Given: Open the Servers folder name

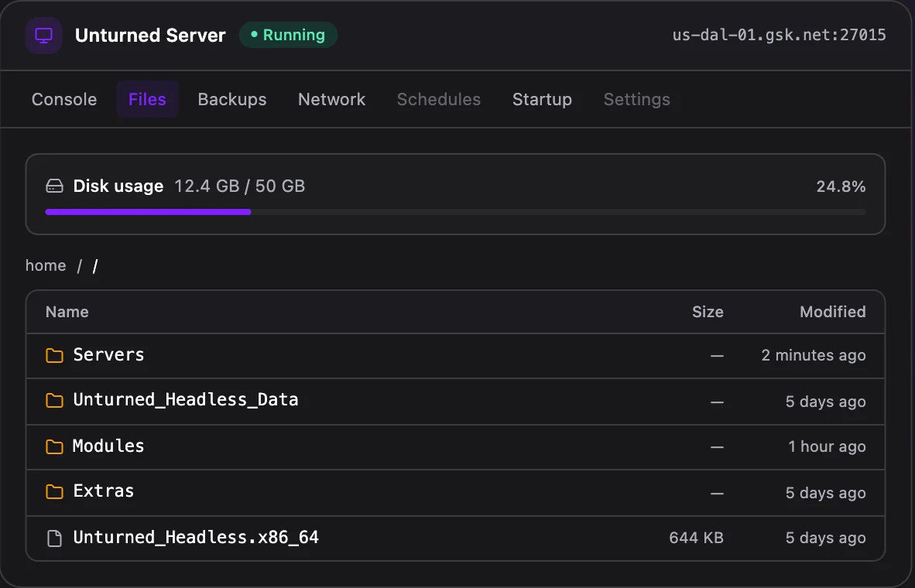Looking at the screenshot, I should coord(108,354).
